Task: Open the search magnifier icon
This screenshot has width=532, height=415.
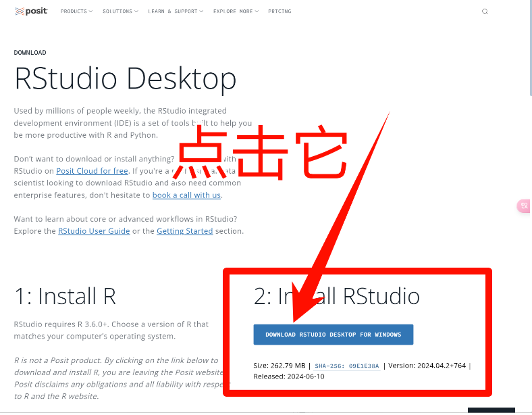Action: [485, 11]
